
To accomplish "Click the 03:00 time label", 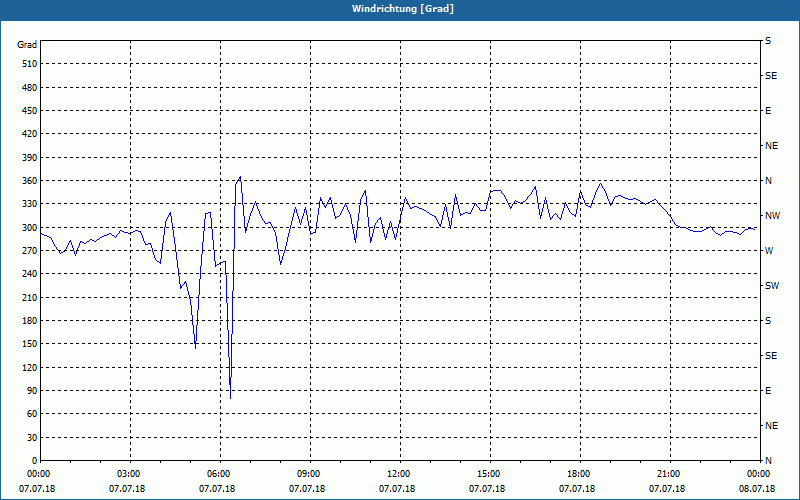I will [x=130, y=474].
